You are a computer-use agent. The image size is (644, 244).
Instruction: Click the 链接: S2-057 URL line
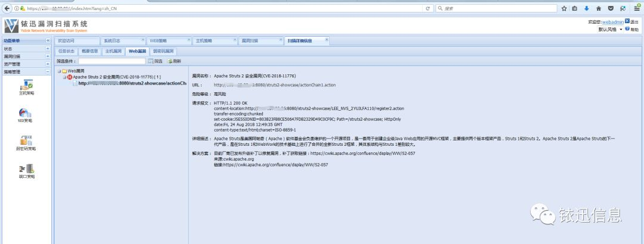[271, 164]
